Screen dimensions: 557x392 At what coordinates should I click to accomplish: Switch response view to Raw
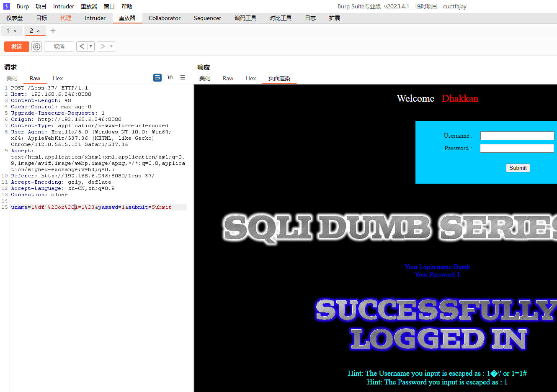(x=228, y=78)
